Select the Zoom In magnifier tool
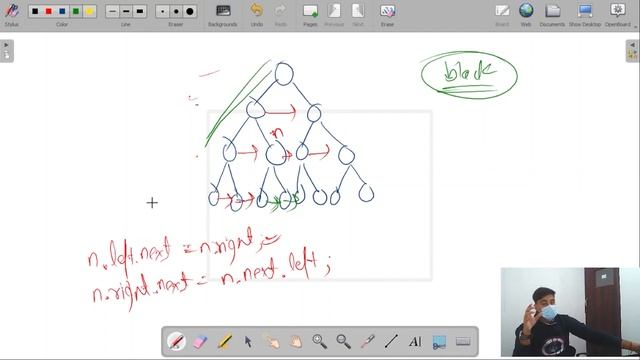The width and height of the screenshot is (640, 360). [x=320, y=341]
